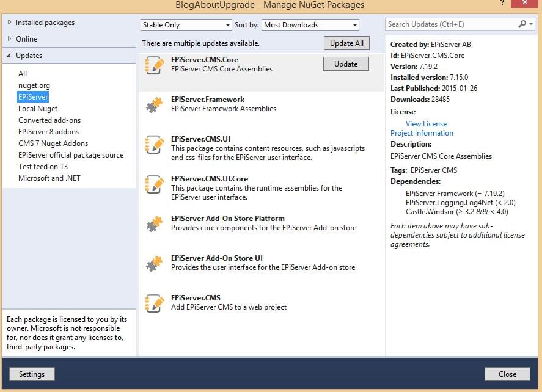This screenshot has height=392, width=542.
Task: Expand the Online section
Action: pos(9,38)
